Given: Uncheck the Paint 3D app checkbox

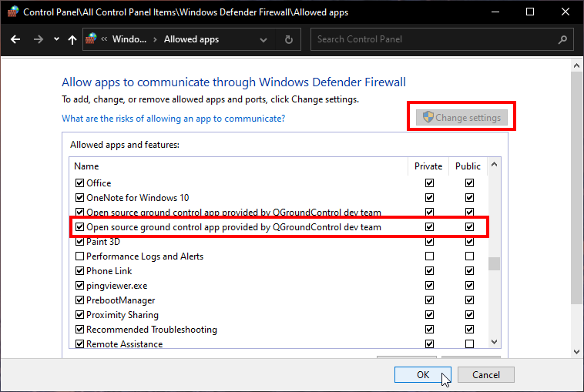Looking at the screenshot, I should coord(79,242).
